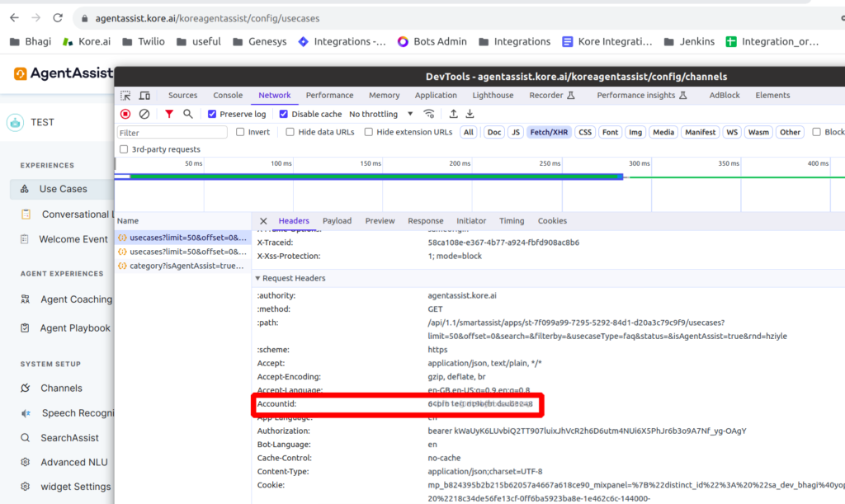Switch to the Console tab in DevTools
The height and width of the screenshot is (504, 845).
click(x=227, y=95)
